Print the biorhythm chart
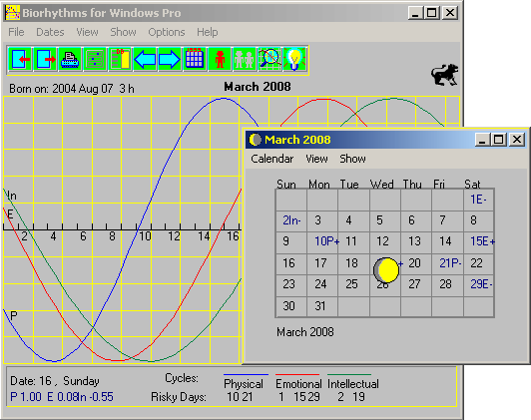531x420 pixels. pos(70,59)
